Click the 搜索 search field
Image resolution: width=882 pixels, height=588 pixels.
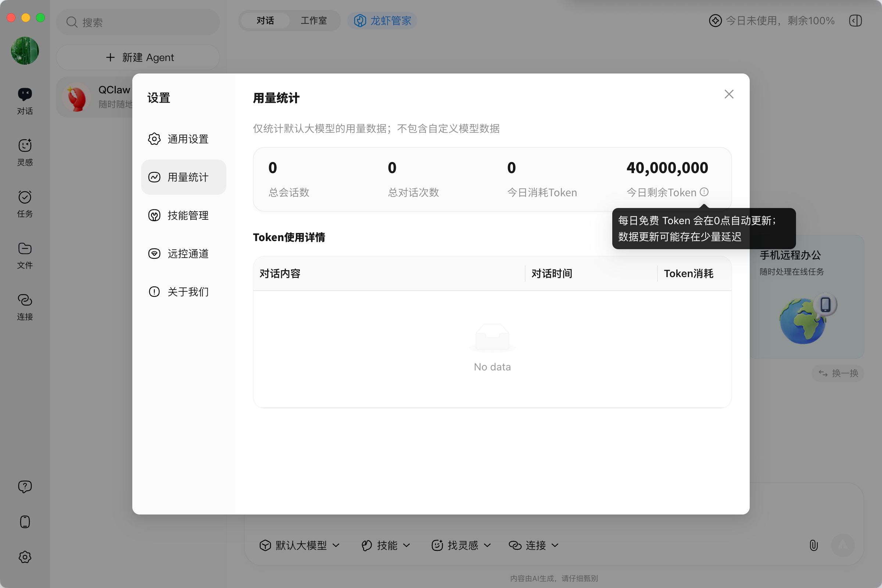(138, 22)
